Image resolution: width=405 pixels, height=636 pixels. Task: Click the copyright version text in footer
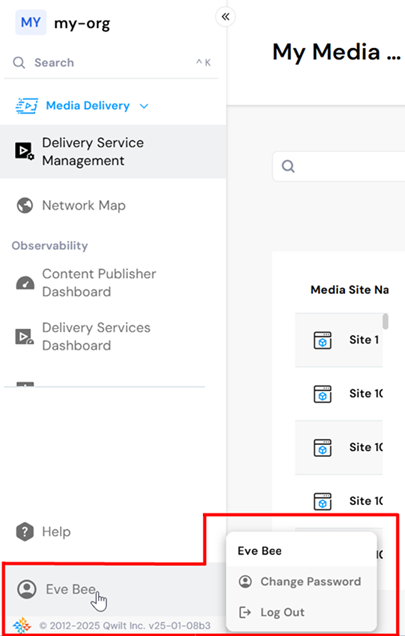pos(125,625)
